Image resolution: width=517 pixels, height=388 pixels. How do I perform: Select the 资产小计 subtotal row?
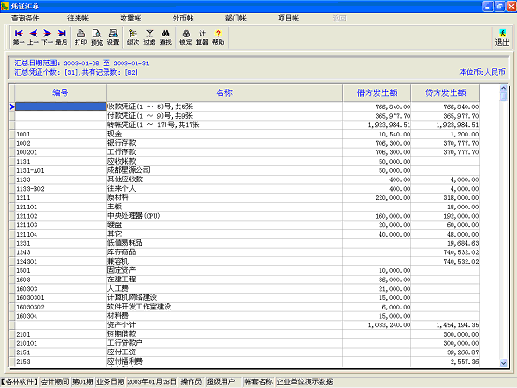247,325
